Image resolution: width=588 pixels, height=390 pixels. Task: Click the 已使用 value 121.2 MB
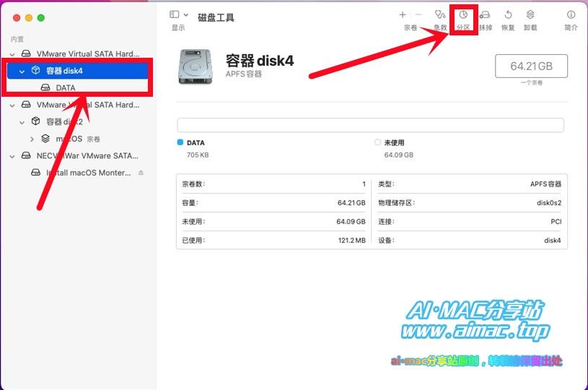(x=352, y=240)
